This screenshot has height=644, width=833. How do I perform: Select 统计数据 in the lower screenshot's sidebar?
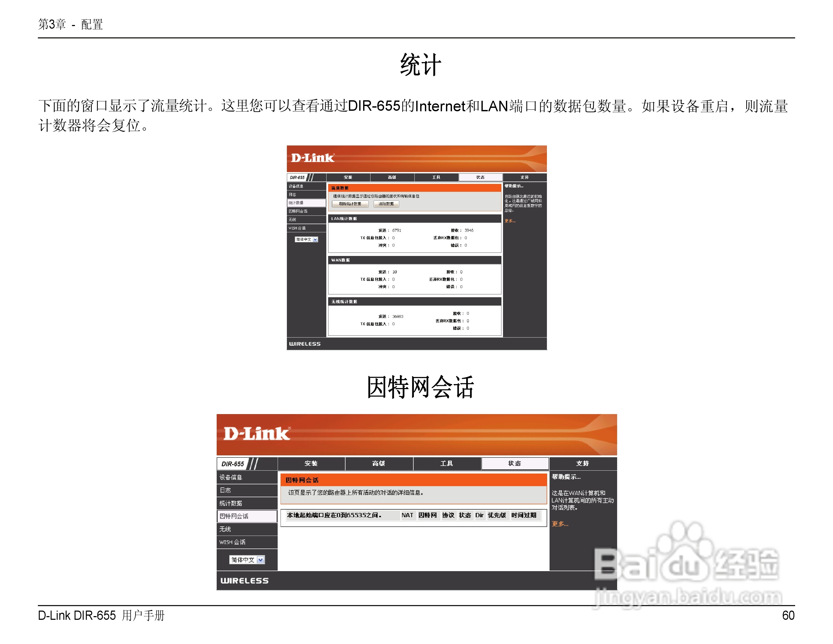(231, 503)
